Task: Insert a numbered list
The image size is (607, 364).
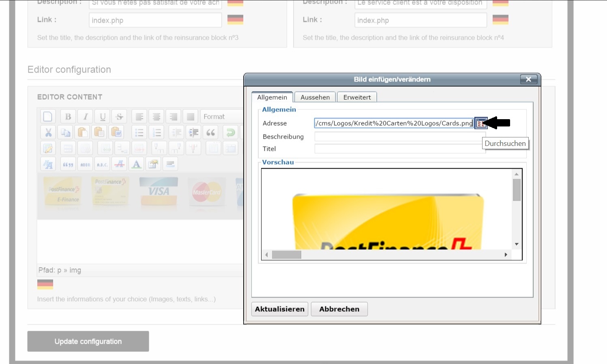Action: pos(157,133)
